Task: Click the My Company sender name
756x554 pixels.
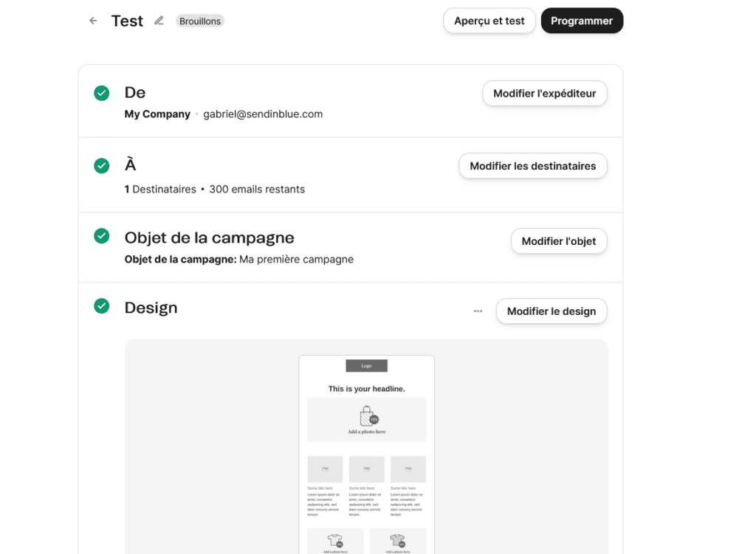Action: coord(157,114)
